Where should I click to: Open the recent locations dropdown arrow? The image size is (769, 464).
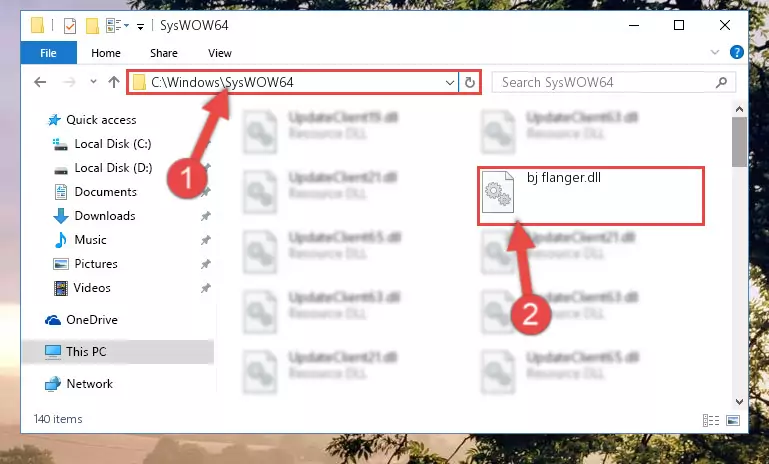[x=93, y=82]
